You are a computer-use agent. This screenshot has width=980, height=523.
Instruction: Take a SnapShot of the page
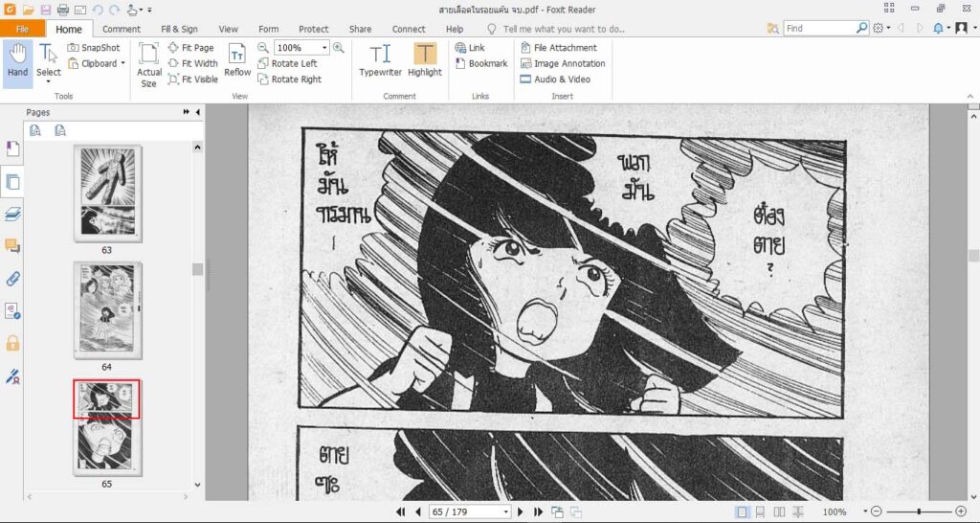pyautogui.click(x=94, y=48)
